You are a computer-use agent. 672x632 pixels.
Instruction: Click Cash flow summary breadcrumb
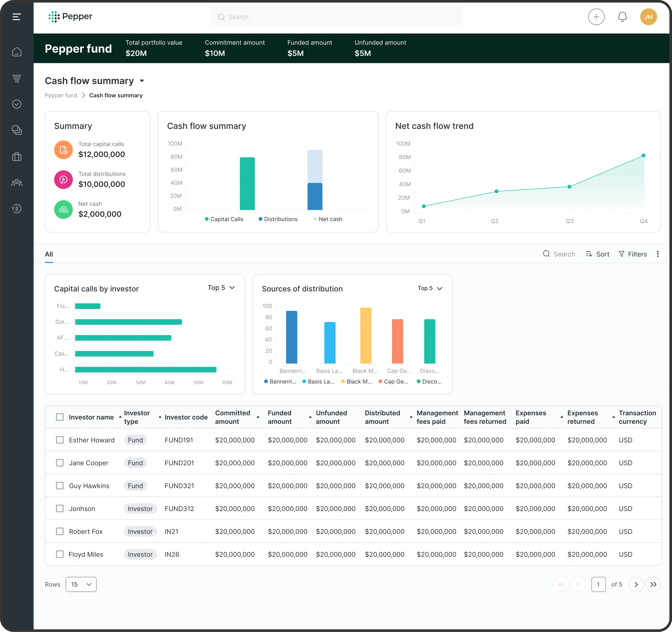click(x=116, y=95)
